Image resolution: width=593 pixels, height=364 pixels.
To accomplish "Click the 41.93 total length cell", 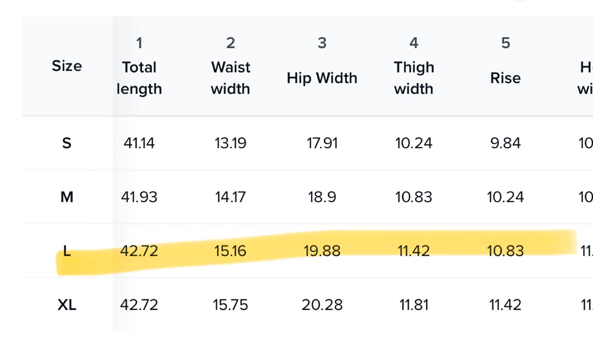I will click(139, 197).
